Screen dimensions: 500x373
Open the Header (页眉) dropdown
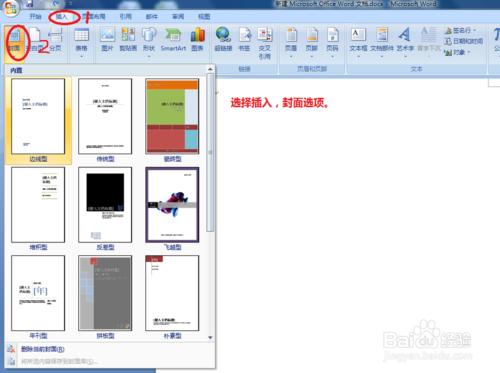click(291, 42)
